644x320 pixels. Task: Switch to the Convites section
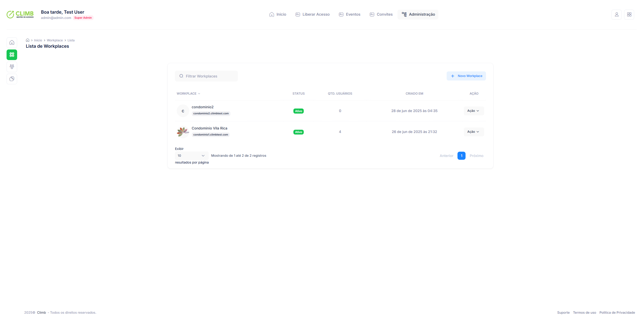pos(381,14)
